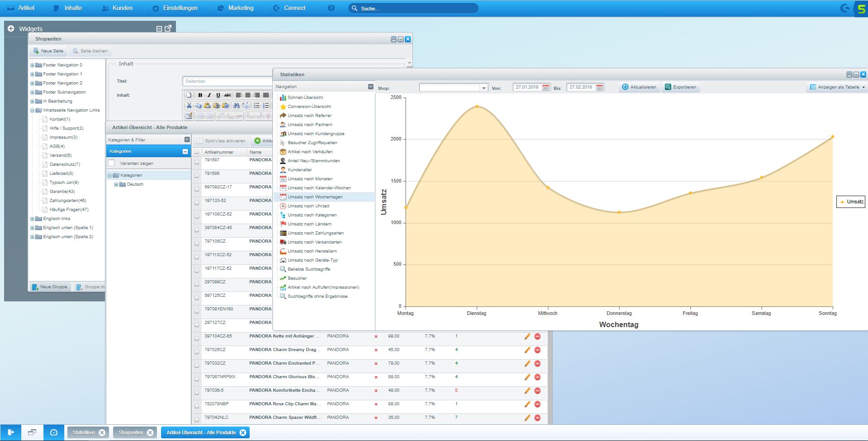Click the Suche search field
The image size is (868, 441).
pyautogui.click(x=413, y=8)
